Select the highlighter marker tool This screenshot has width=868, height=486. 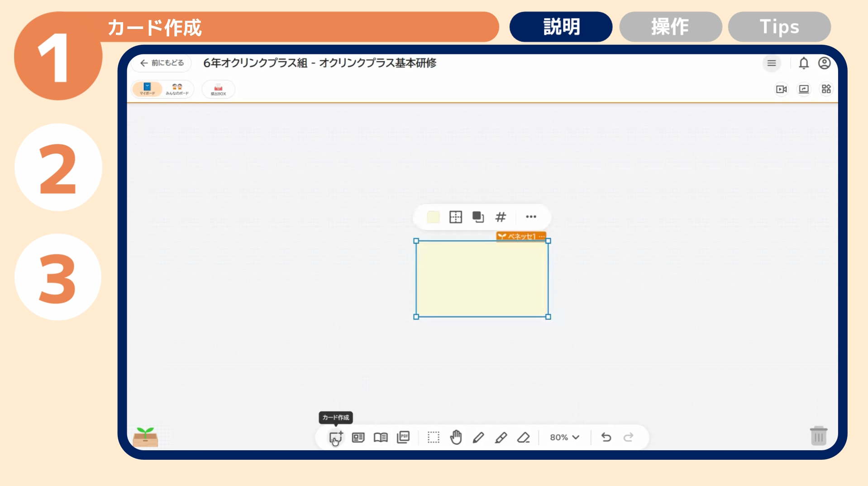point(501,438)
